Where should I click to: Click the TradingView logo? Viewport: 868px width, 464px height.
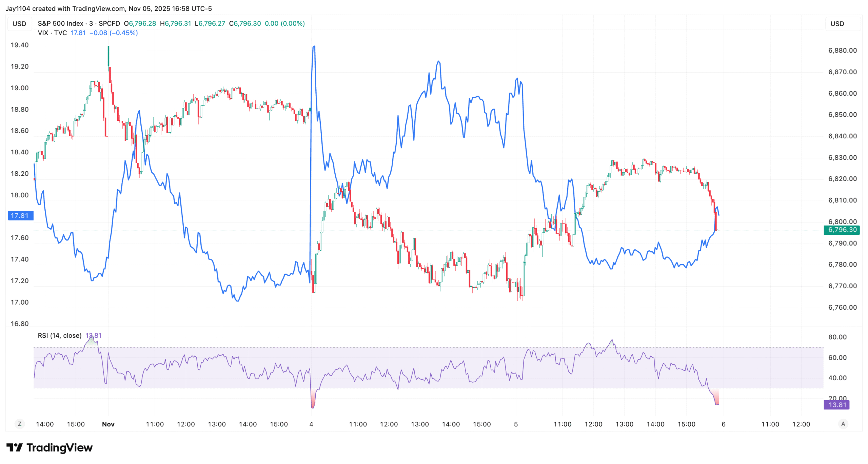point(50,448)
